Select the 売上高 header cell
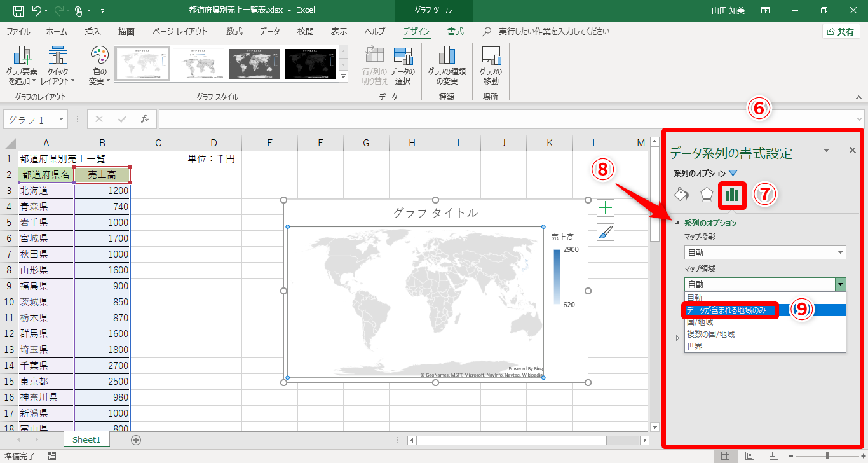Screen dimensions: 868x463 click(102, 174)
